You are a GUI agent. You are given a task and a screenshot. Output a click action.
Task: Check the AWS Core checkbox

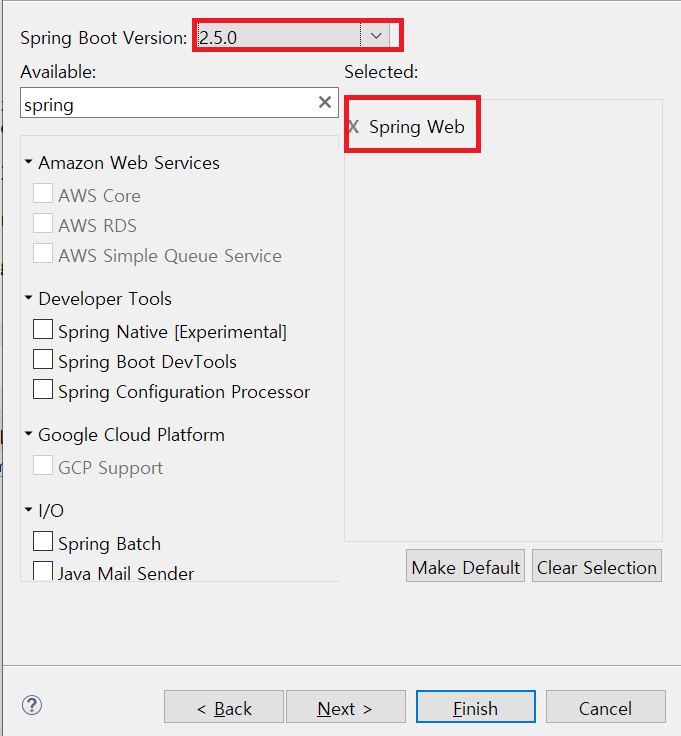tap(43, 193)
